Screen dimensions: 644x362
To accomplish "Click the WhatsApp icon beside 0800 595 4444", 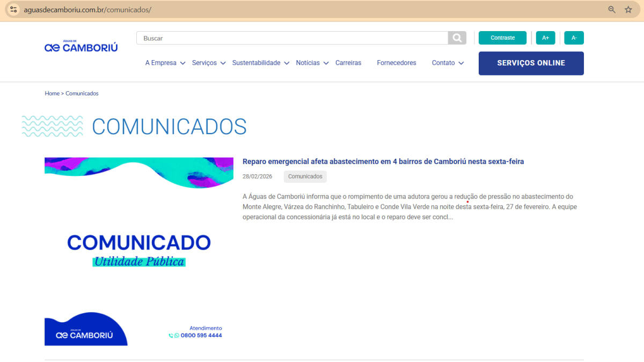I will (177, 335).
